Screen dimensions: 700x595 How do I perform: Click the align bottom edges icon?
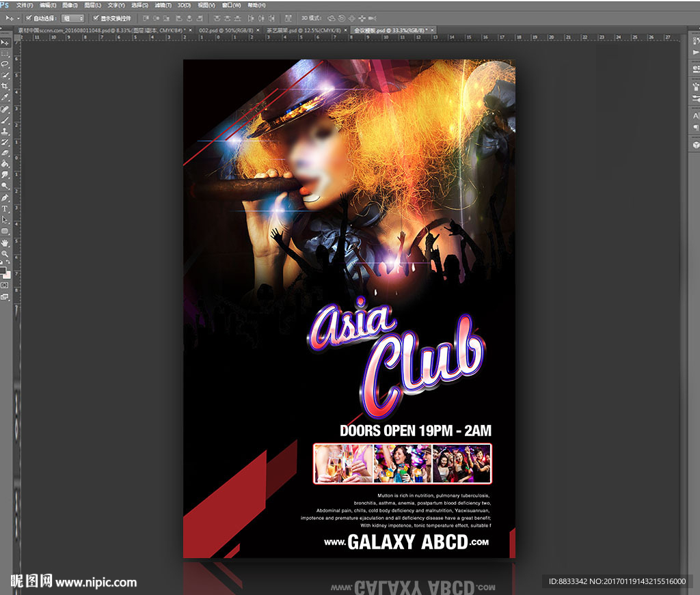point(167,18)
